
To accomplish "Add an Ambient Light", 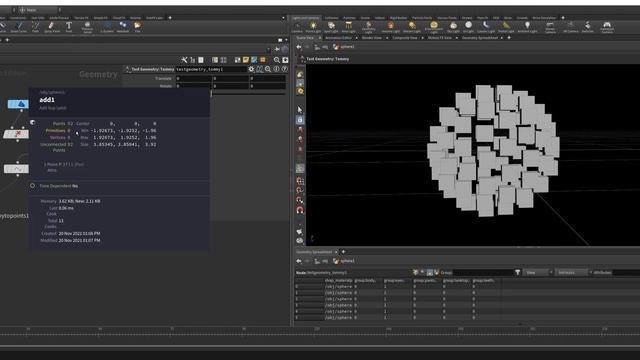I will 527,27.
